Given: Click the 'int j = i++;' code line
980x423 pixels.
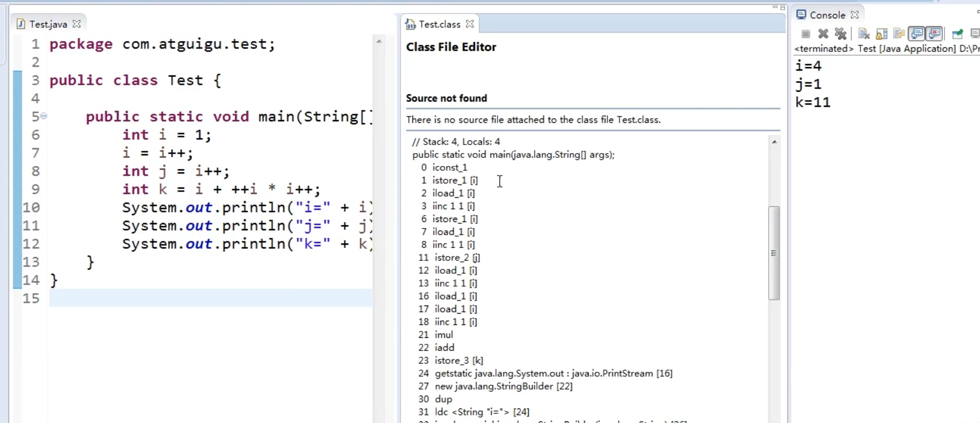Looking at the screenshot, I should tap(176, 171).
